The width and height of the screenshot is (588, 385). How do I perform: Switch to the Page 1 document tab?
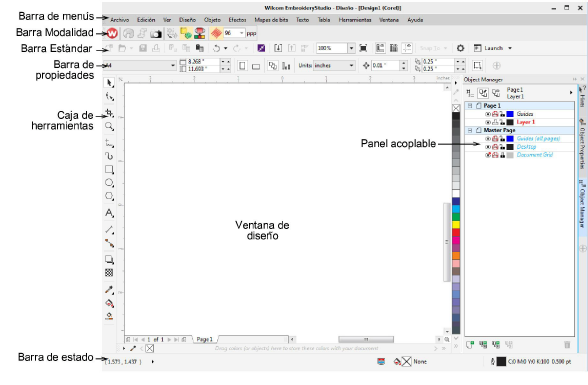click(205, 339)
